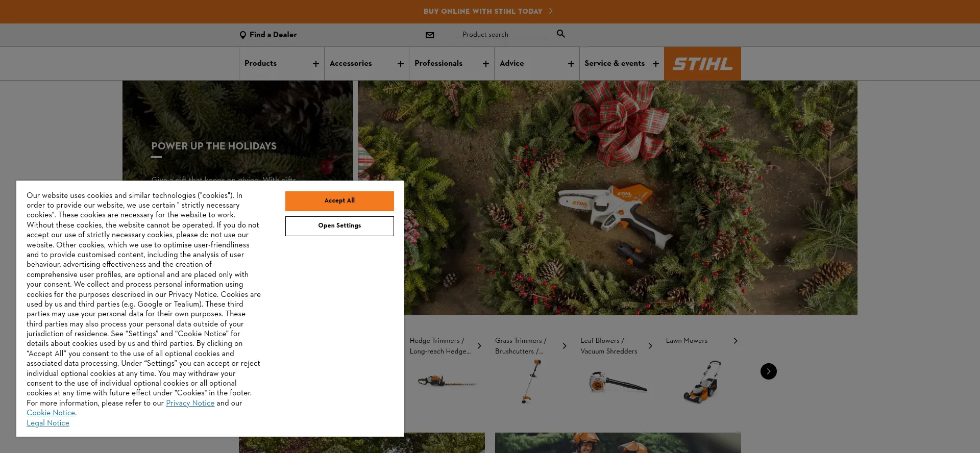Click the Find a Dealer link text
The width and height of the screenshot is (980, 453).
[273, 35]
